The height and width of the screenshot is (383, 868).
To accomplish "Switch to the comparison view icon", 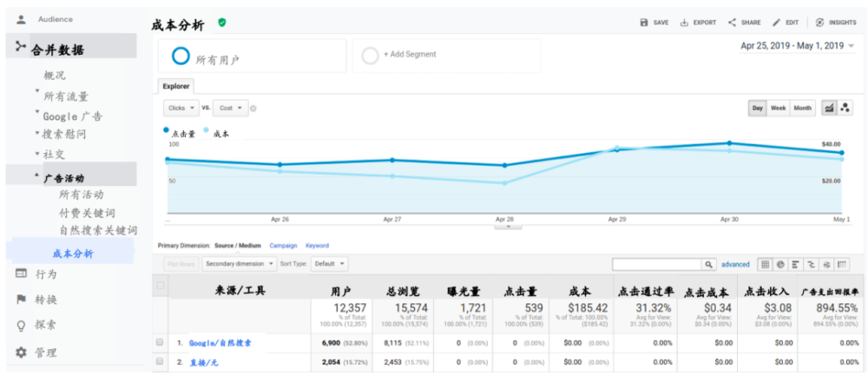I will (x=812, y=264).
